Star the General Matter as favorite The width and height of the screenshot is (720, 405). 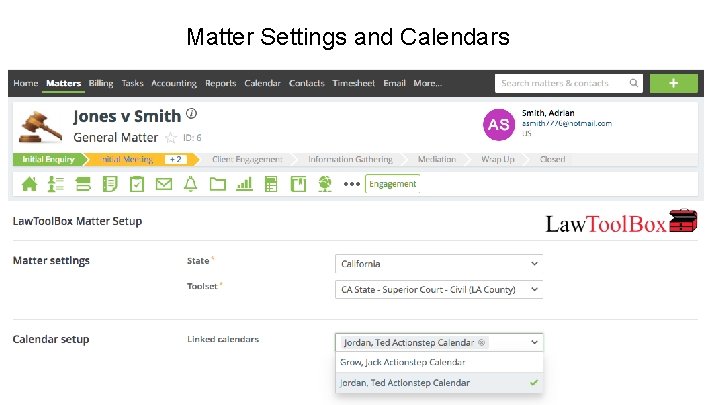pos(170,138)
